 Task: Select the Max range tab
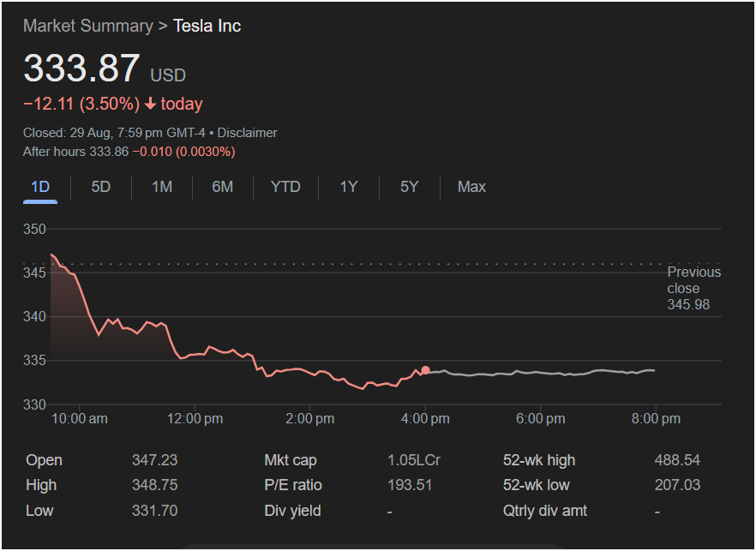(471, 187)
